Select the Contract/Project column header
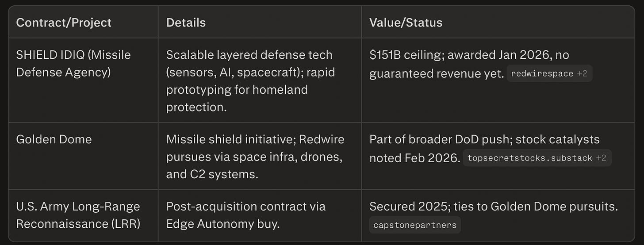644x245 pixels. 64,23
